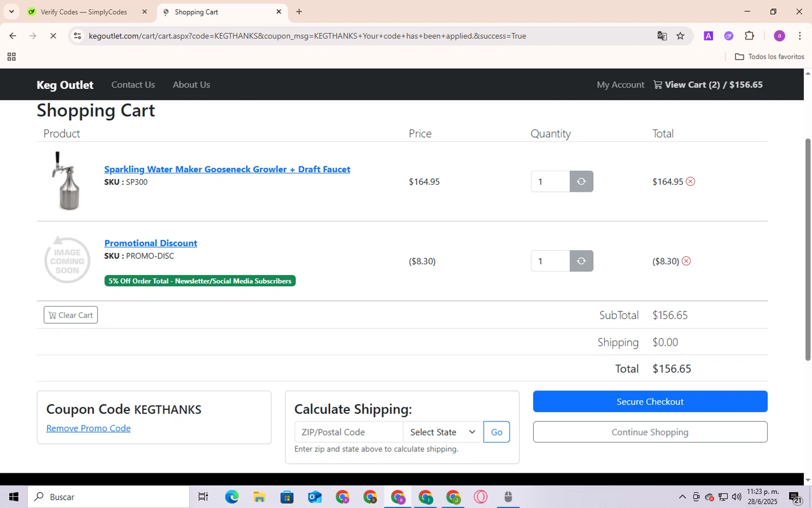The image size is (812, 508).
Task: Open the Chrome profile avatar
Action: point(780,36)
